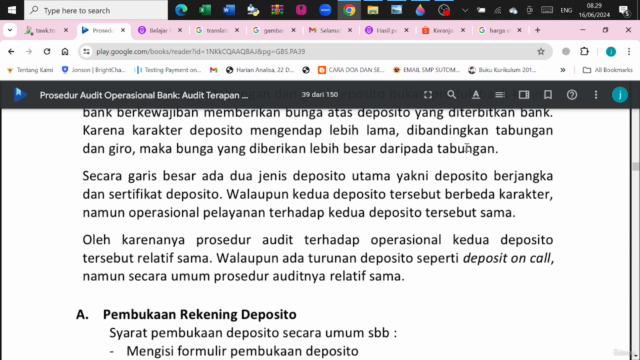Open the table of contents list icon

tap(500, 95)
